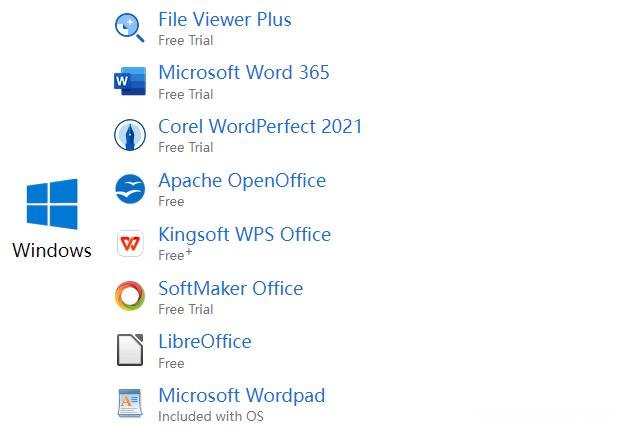This screenshot has width=622, height=429.
Task: Click the 'Included with OS' label
Action: tap(211, 416)
